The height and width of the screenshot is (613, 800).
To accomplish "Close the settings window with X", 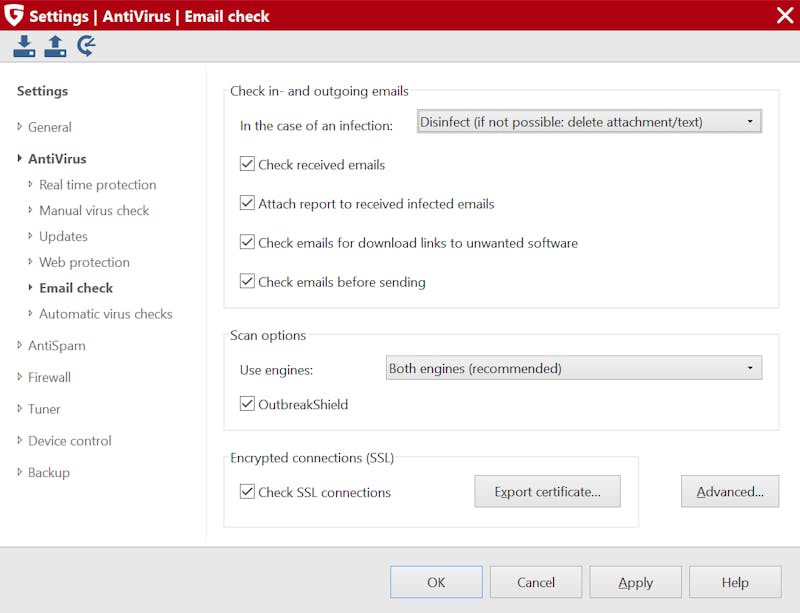I will (x=785, y=15).
